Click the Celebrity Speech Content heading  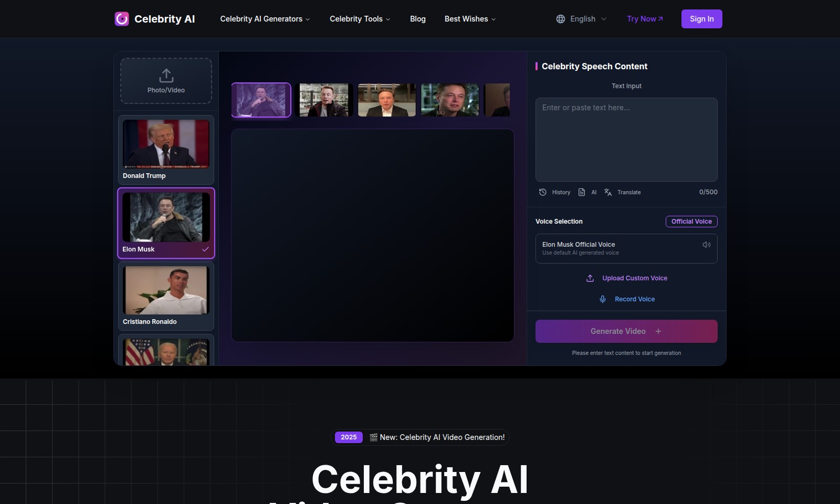[594, 66]
